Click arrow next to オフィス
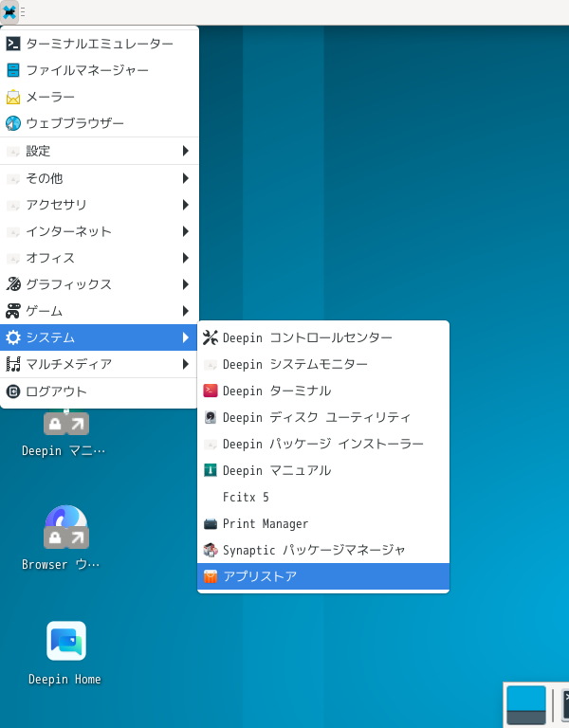The width and height of the screenshot is (569, 728). (x=186, y=258)
